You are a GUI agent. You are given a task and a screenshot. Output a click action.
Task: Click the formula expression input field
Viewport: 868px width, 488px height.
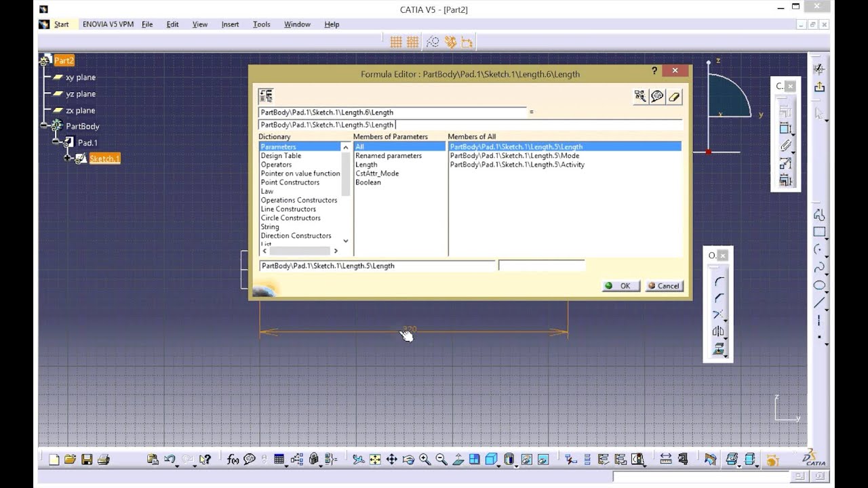click(470, 125)
